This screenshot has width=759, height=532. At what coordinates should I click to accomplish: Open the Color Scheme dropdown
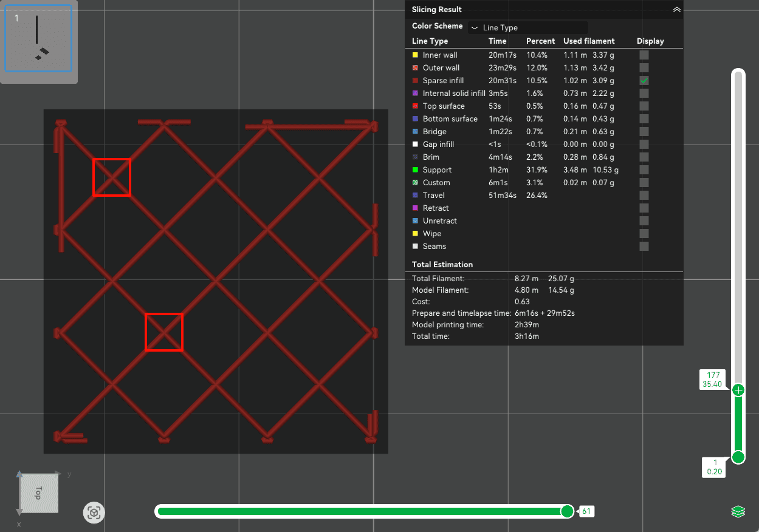tap(527, 27)
